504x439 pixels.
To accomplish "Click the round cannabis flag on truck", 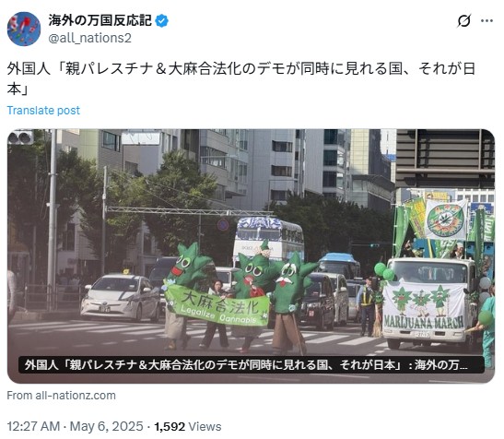I will click(446, 219).
